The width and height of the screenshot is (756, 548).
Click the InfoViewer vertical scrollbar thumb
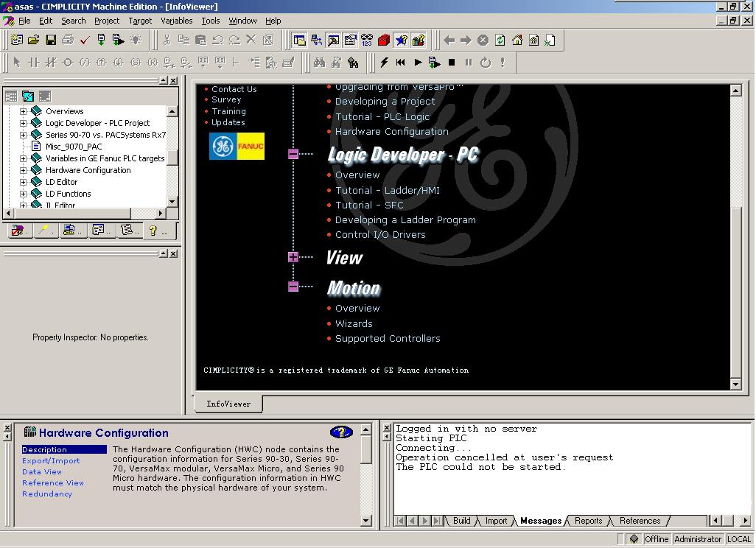[x=736, y=291]
